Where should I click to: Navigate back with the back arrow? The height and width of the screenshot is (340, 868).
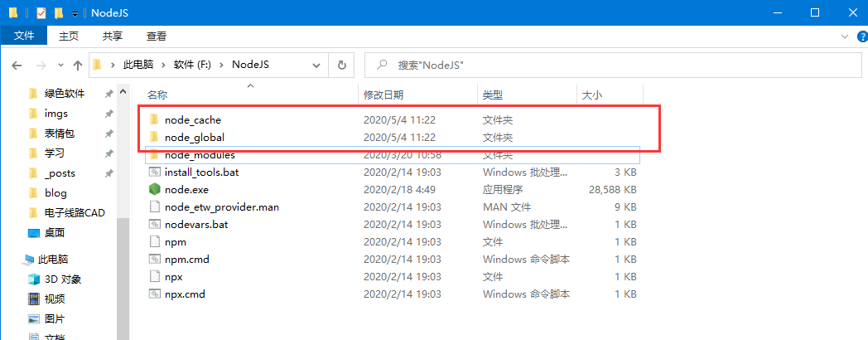(x=17, y=65)
